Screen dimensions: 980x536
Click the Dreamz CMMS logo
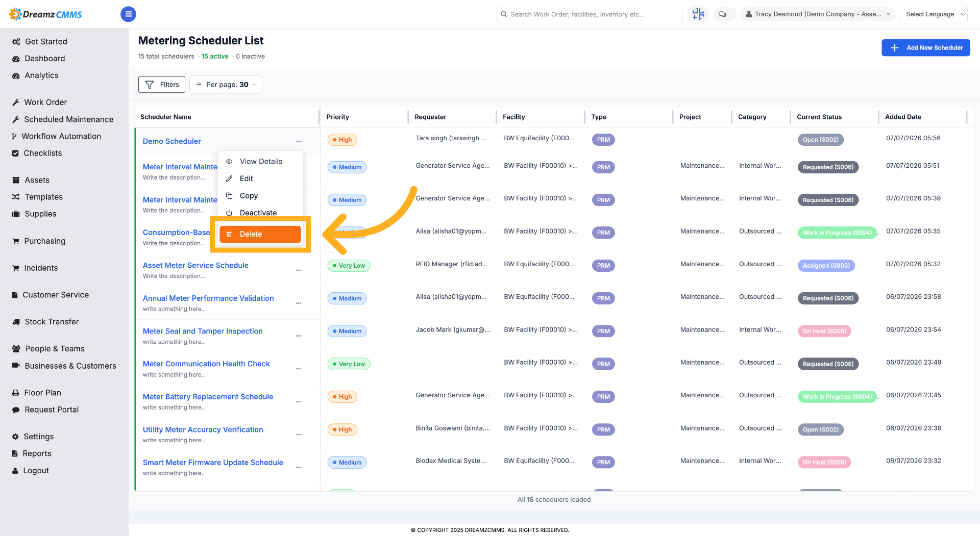(x=46, y=14)
